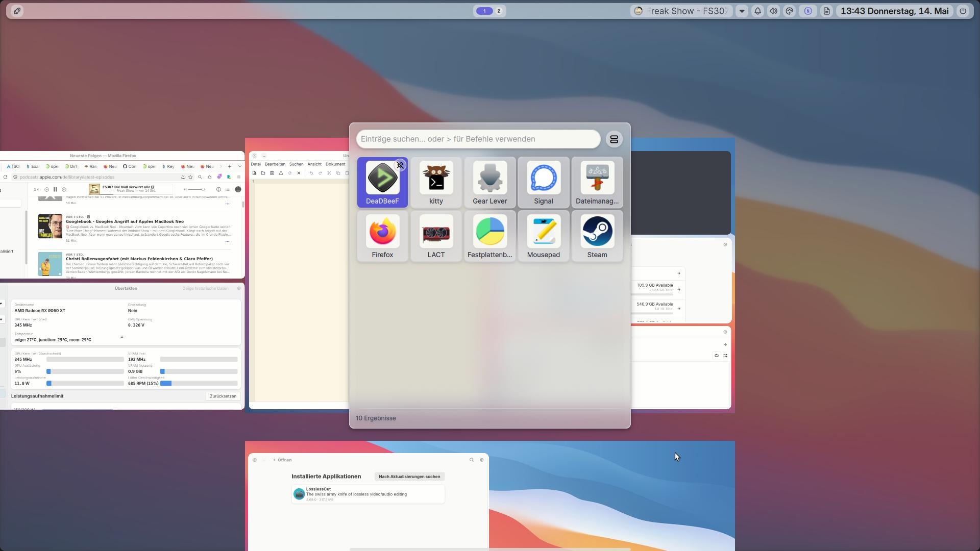
Task: Open a new tab in Firefox
Action: 230,166
